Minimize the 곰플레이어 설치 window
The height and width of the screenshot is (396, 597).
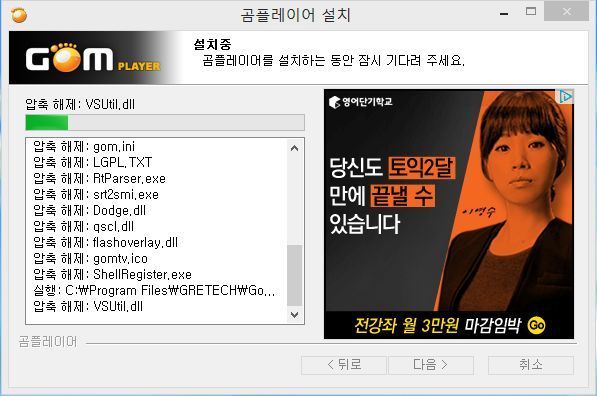pos(504,13)
